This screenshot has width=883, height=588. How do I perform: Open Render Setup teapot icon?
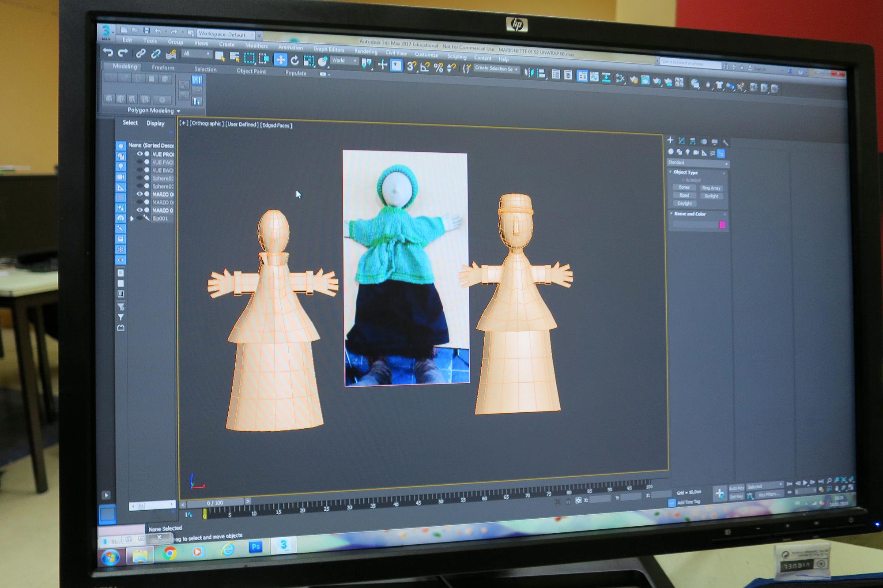(x=634, y=79)
